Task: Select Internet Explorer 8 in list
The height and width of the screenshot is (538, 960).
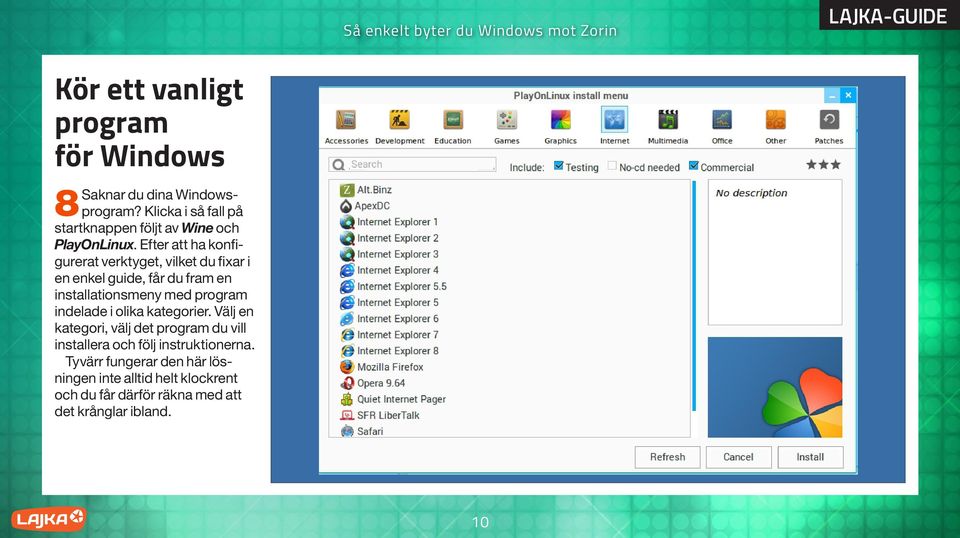Action: click(x=397, y=351)
